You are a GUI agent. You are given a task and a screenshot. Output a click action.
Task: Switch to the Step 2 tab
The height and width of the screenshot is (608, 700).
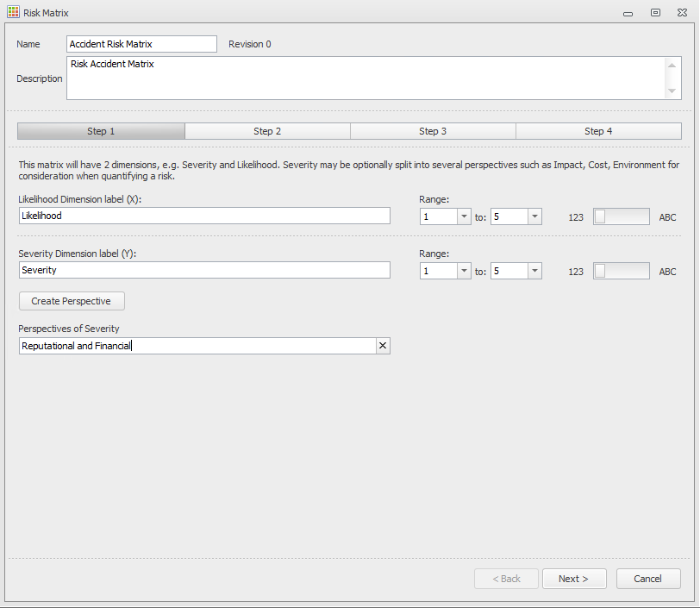267,131
